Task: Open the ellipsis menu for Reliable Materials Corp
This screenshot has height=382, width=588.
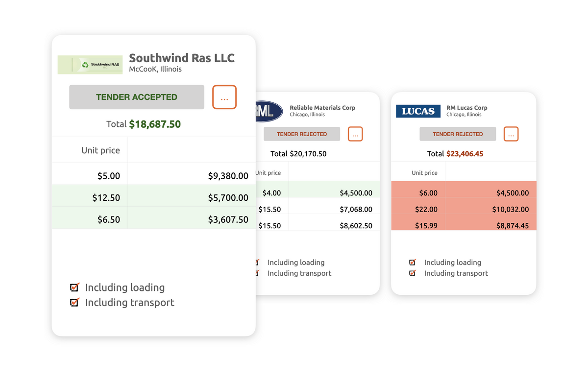Action: click(355, 134)
